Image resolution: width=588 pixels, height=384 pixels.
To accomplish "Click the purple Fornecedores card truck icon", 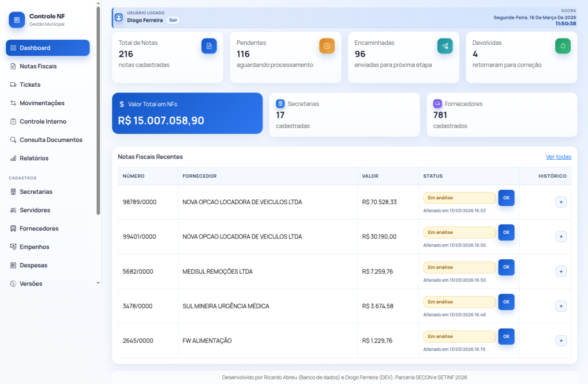I will [x=438, y=103].
